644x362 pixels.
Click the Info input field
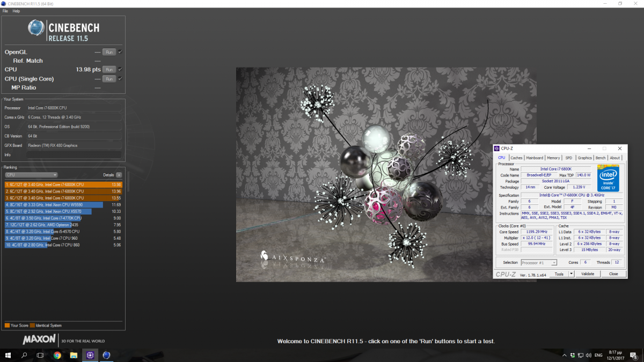pyautogui.click(x=74, y=155)
